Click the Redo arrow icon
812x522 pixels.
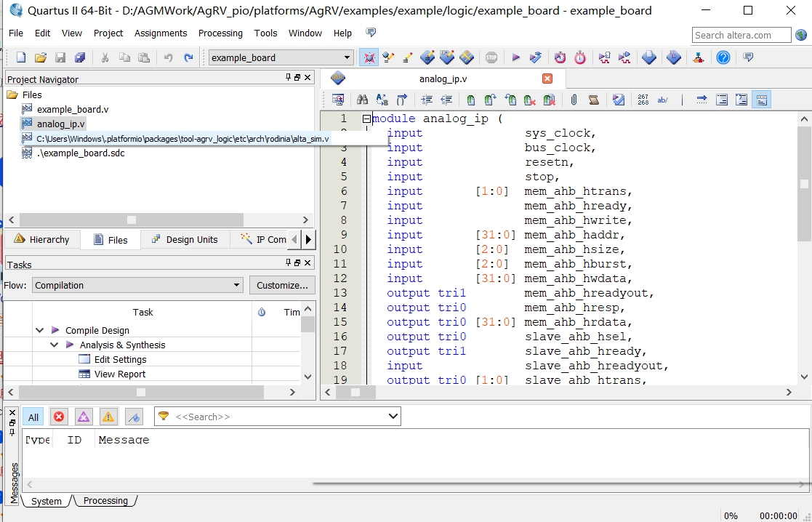(x=188, y=57)
